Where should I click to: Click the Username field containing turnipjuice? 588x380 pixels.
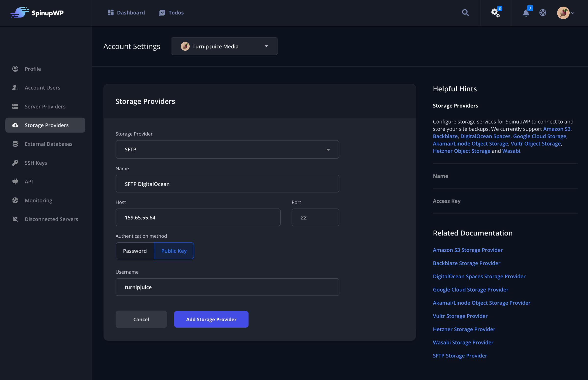(x=227, y=287)
